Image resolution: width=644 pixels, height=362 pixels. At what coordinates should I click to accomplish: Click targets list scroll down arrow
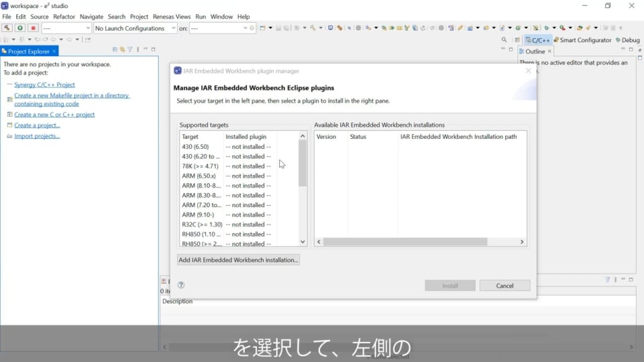pyautogui.click(x=303, y=242)
